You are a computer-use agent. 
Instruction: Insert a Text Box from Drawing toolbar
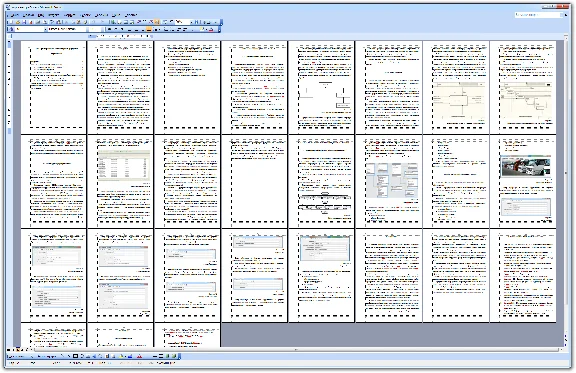click(88, 356)
